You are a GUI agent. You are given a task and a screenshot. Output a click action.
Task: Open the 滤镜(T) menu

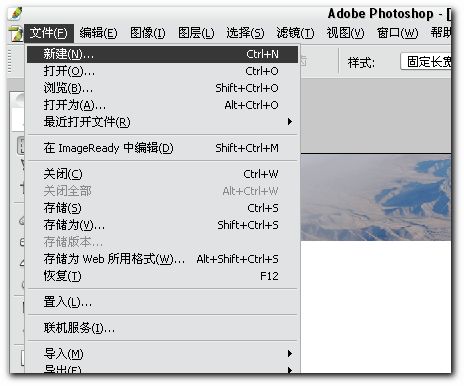[295, 33]
